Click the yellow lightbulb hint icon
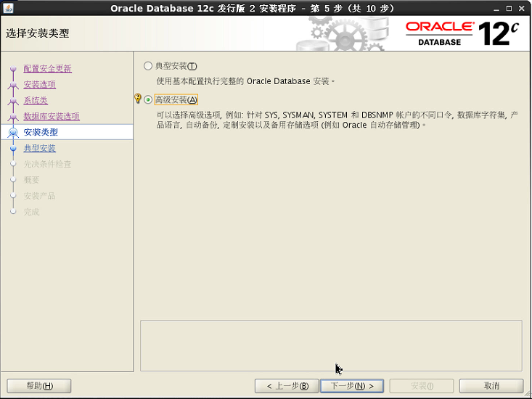The width and height of the screenshot is (532, 399). (x=137, y=99)
